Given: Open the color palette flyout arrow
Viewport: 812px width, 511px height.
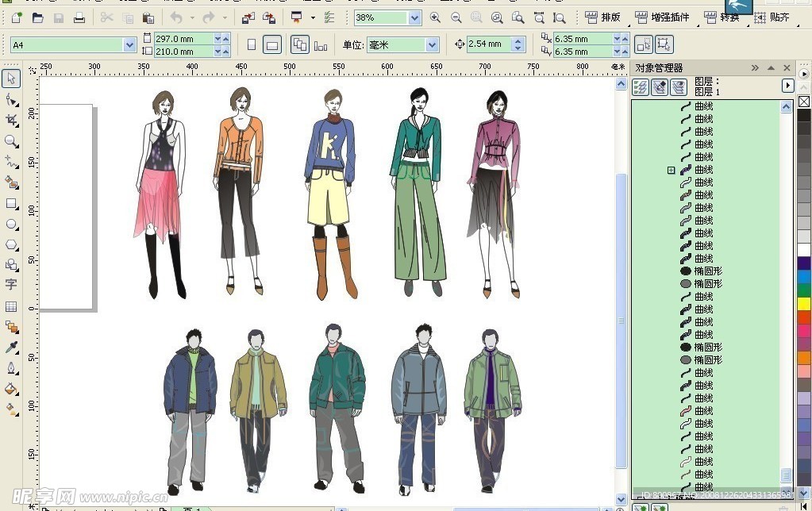Looking at the screenshot, I should [804, 74].
